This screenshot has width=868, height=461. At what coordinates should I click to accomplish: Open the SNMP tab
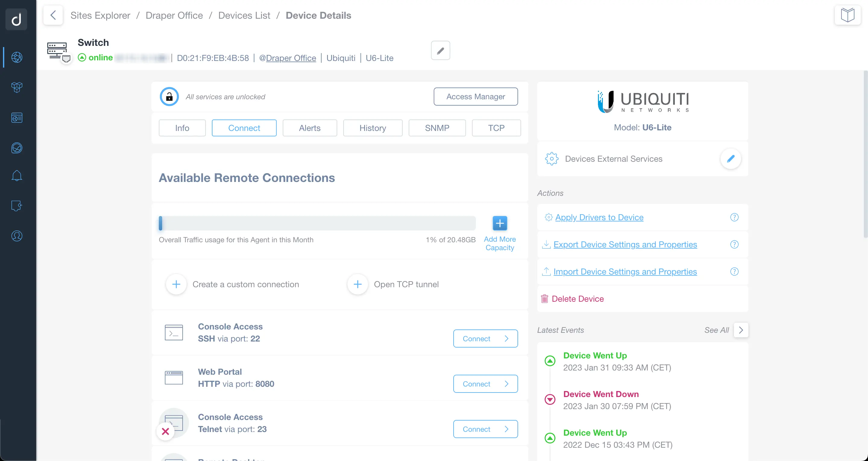point(437,128)
